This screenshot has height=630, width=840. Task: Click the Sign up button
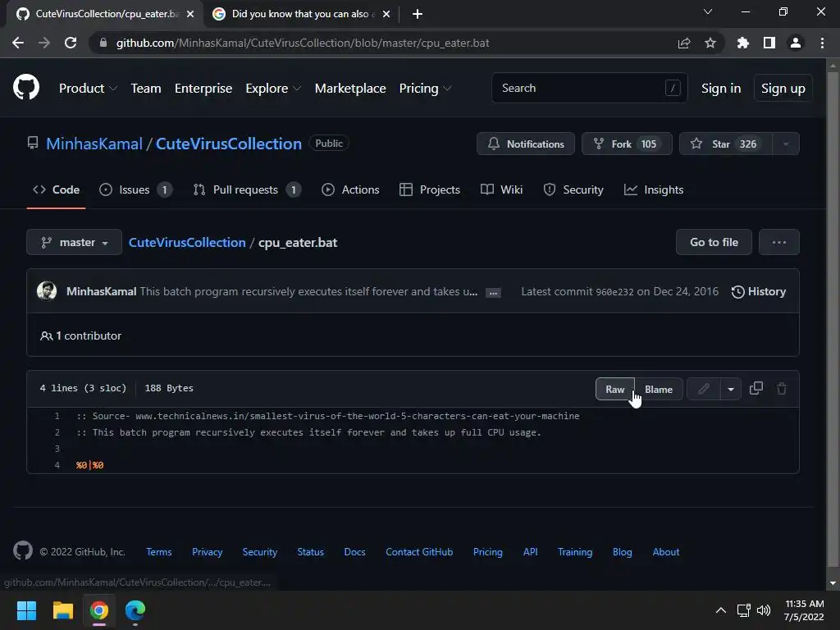point(783,89)
